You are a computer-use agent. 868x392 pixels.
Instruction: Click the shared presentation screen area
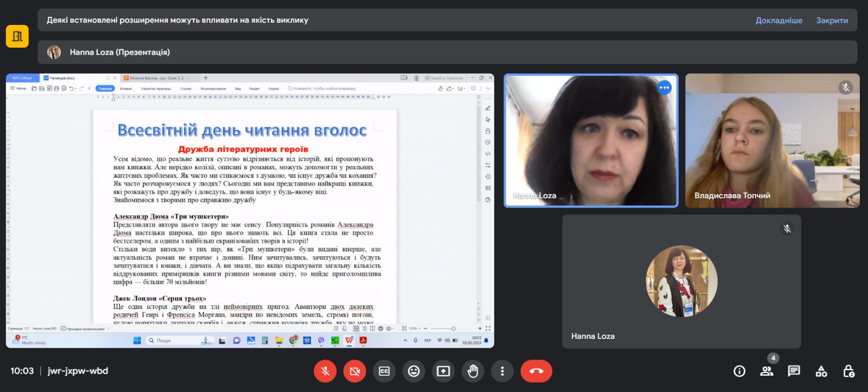coord(250,210)
